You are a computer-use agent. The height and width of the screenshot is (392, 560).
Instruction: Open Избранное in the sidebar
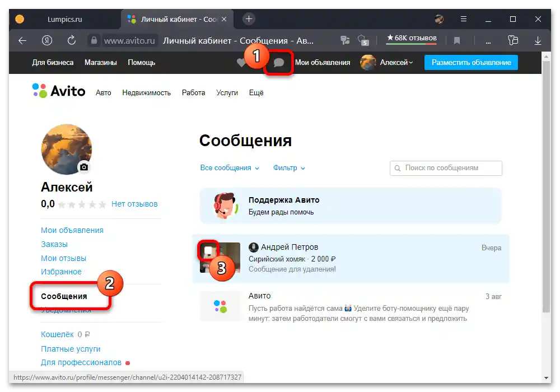click(x=61, y=272)
